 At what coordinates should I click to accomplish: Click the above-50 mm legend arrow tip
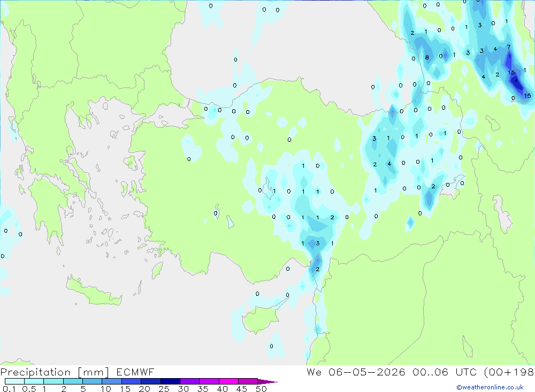(267, 381)
